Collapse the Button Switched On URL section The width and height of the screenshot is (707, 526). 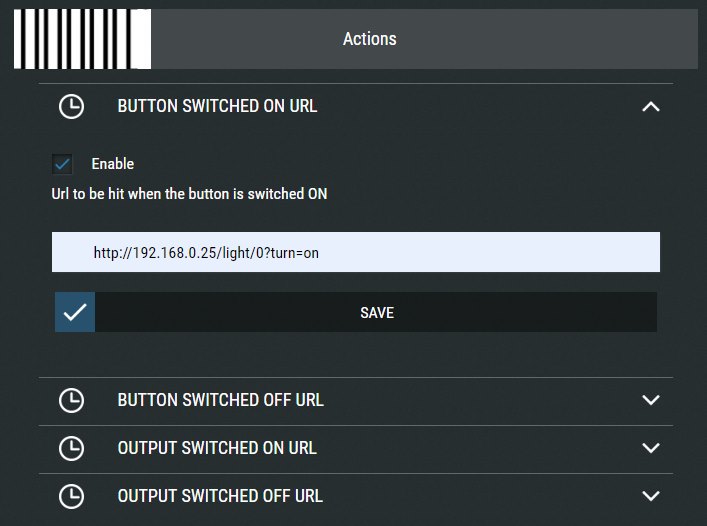coord(651,106)
